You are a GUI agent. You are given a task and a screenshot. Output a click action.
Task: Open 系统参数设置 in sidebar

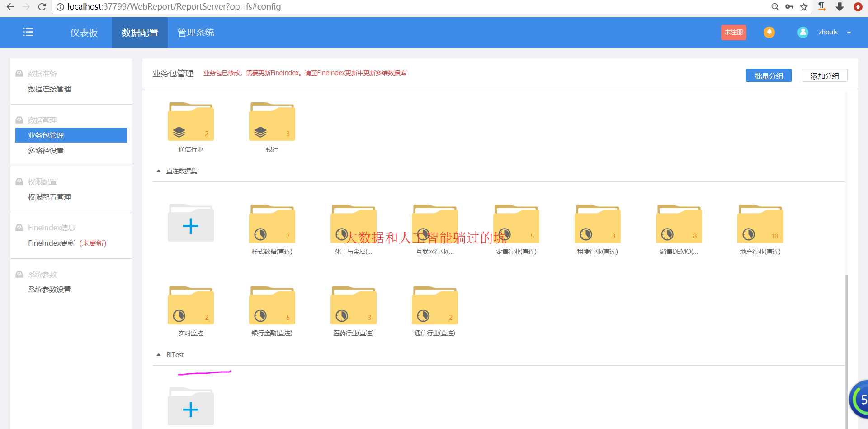point(49,290)
